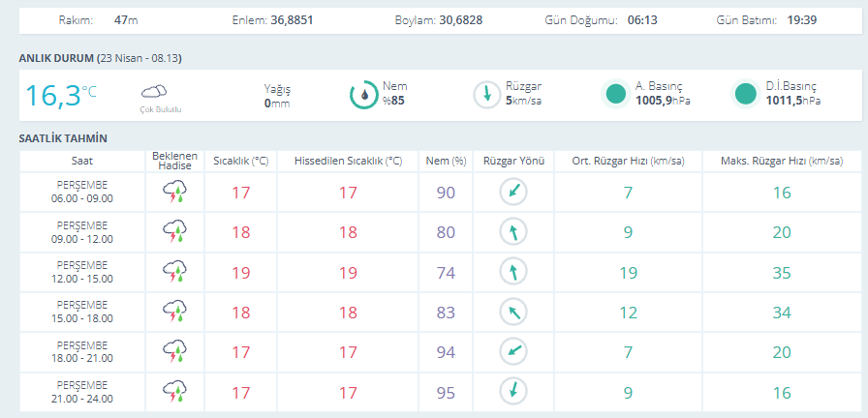Click the cloudy weather icon in current conditions
This screenshot has width=868, height=418.
154,92
